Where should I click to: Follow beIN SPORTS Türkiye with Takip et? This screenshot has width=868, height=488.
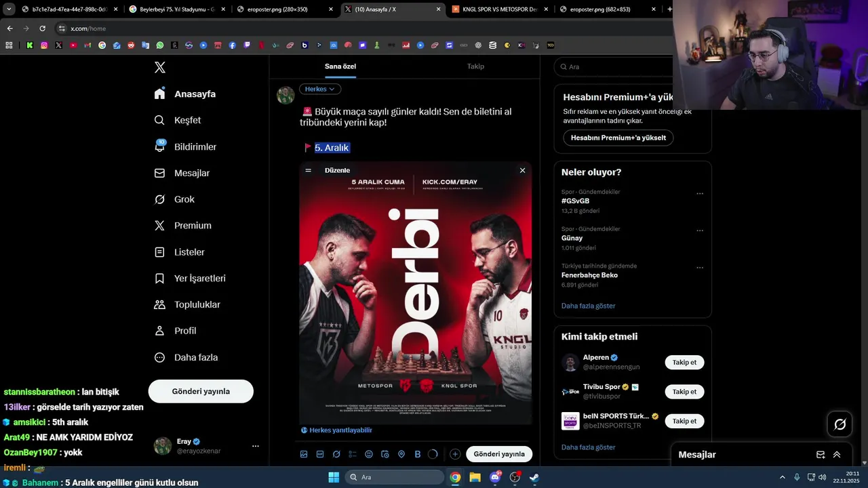[x=684, y=421]
